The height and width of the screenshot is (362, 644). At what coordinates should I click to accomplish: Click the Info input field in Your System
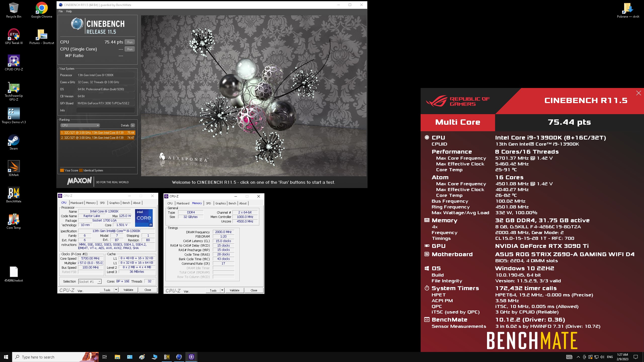(105, 110)
